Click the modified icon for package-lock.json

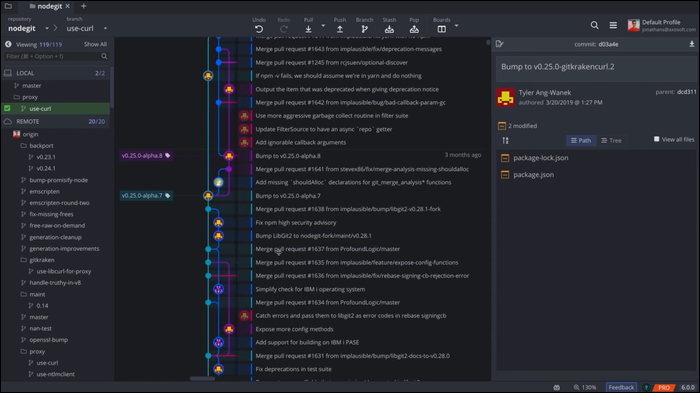[505, 158]
